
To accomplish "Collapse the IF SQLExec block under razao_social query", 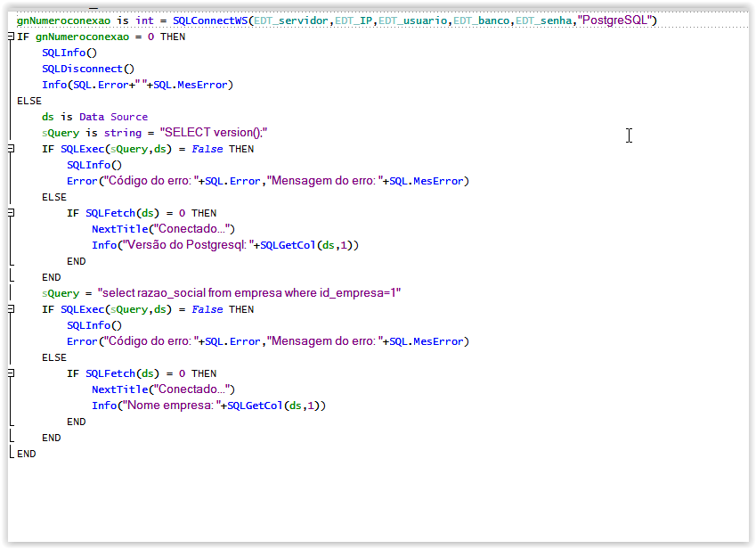I will (x=11, y=308).
